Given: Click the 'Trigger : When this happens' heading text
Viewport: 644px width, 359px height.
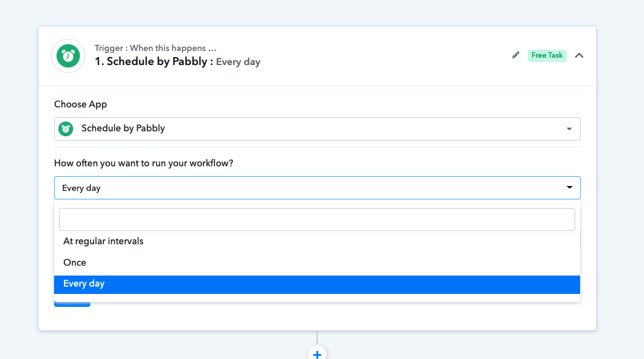Looking at the screenshot, I should [x=155, y=48].
